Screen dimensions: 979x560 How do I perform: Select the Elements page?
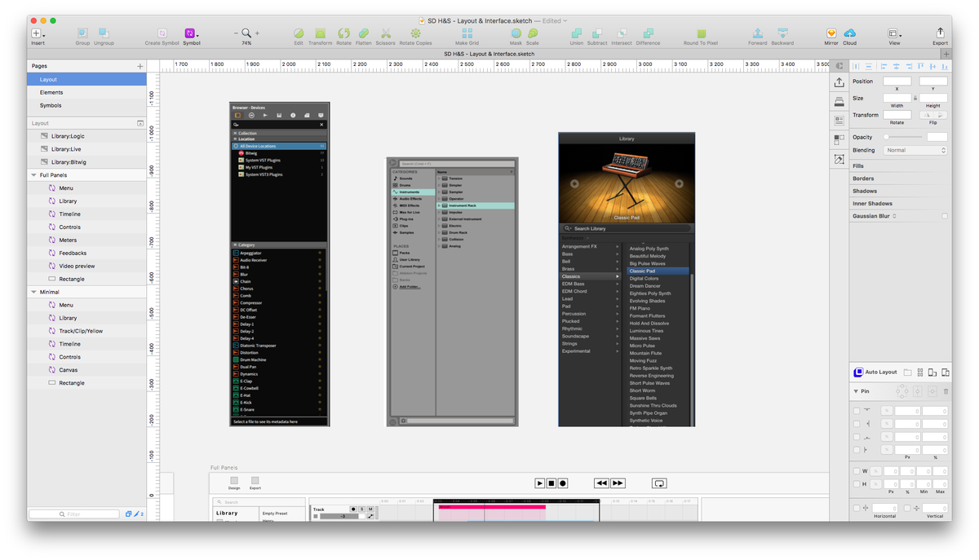pos(86,92)
